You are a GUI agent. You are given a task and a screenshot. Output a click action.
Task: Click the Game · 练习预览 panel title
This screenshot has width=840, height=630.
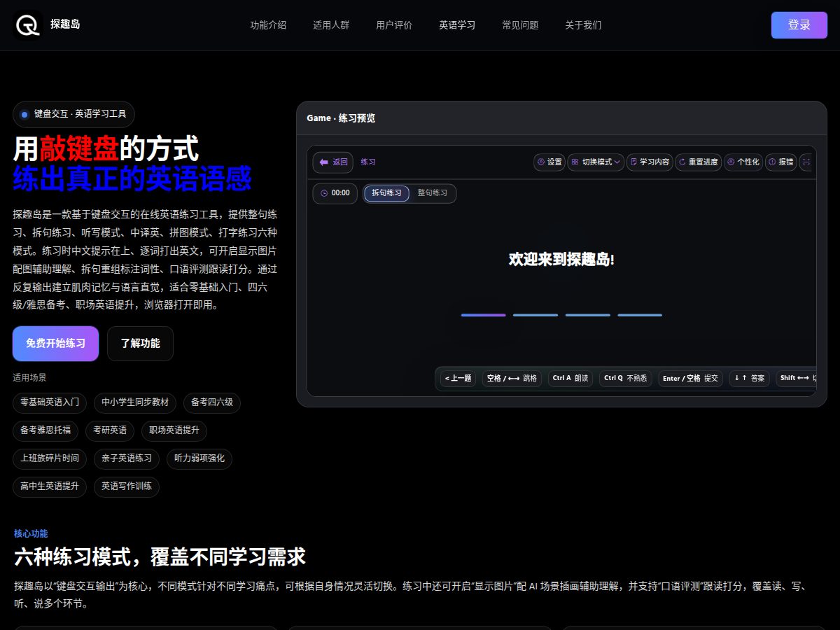pyautogui.click(x=341, y=118)
